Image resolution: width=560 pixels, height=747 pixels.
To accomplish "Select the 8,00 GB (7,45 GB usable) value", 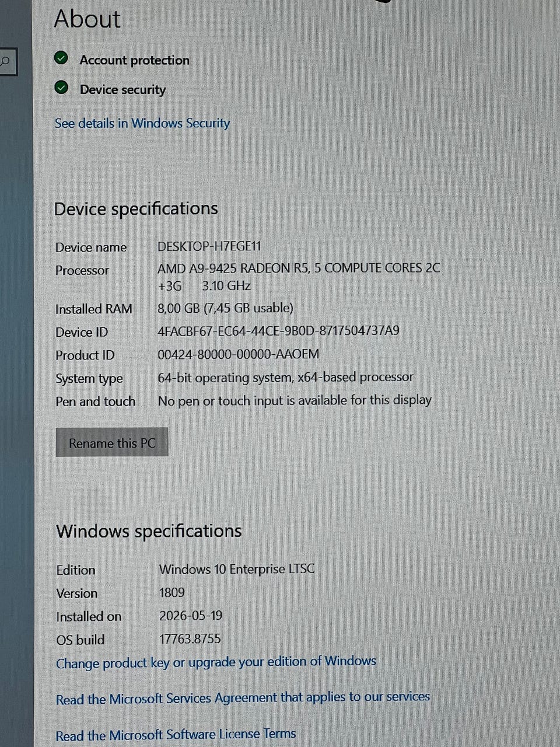I will 225,308.
